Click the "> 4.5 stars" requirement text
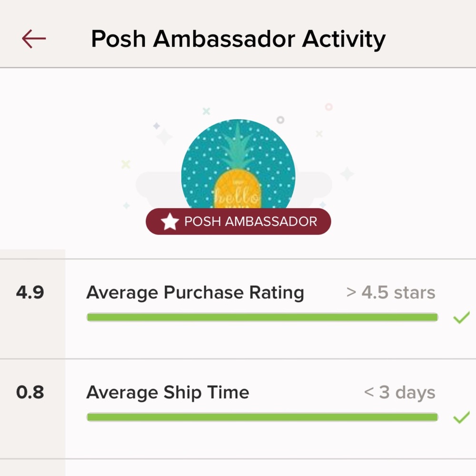 [x=390, y=292]
